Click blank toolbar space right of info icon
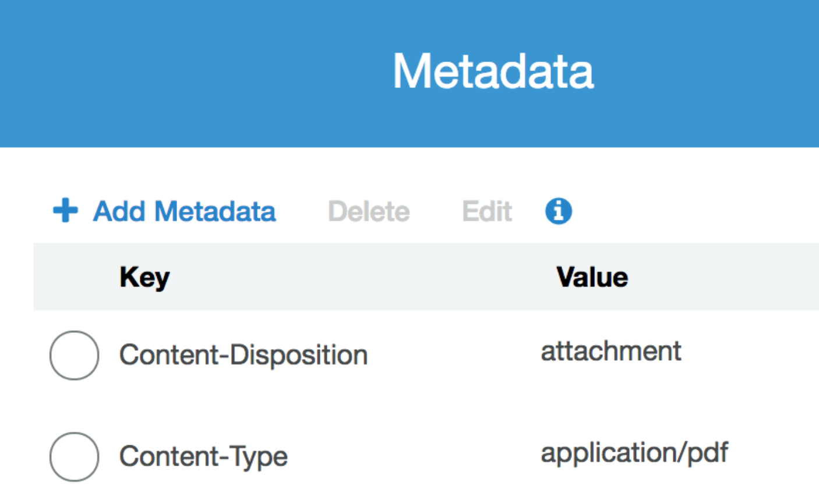Viewport: 819px width, 504px height. tap(687, 211)
